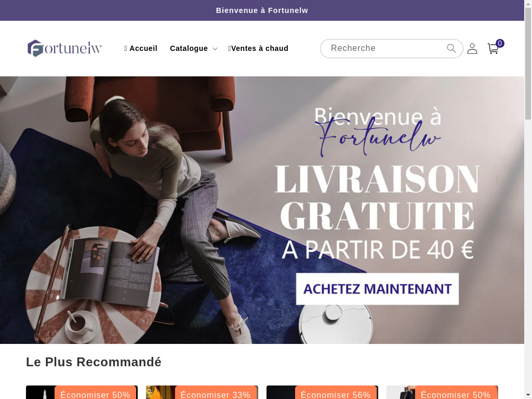This screenshot has height=399, width=532.
Task: Go to Accueil page
Action: pos(143,48)
